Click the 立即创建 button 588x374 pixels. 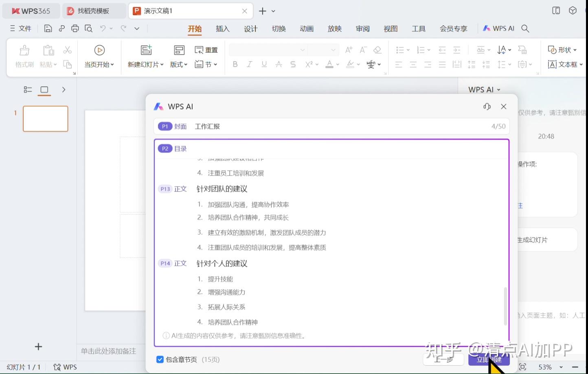pos(489,360)
